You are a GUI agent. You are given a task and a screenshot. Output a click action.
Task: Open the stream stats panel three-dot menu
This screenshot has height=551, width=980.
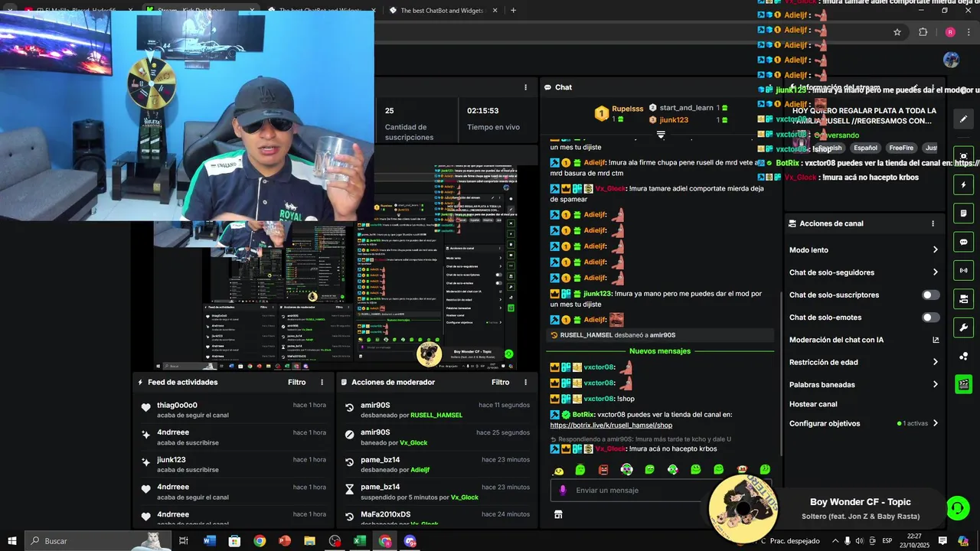tap(525, 87)
